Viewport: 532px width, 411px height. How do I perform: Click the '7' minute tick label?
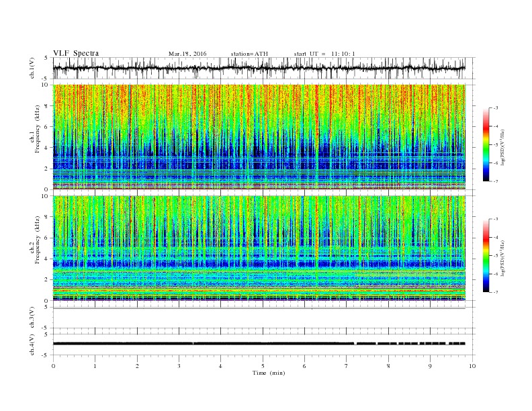coord(347,366)
